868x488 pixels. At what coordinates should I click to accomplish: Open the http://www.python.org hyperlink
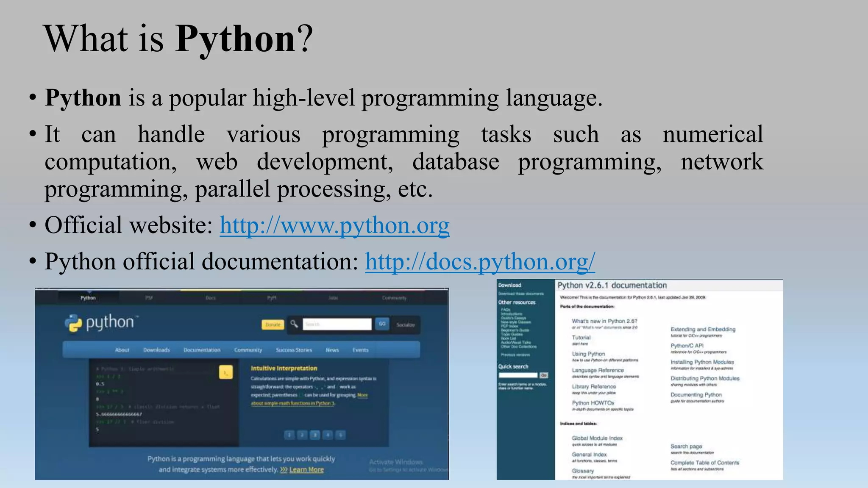334,225
